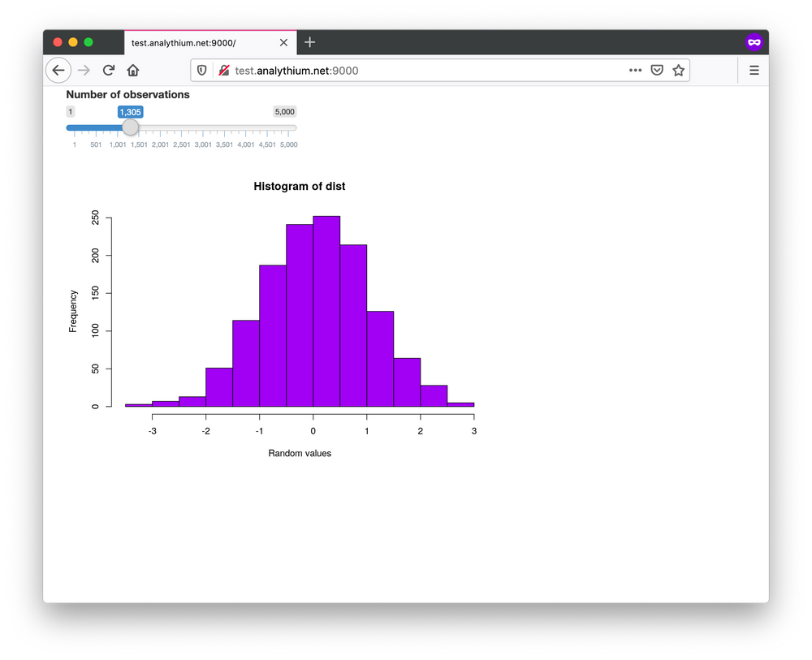Screen dimensions: 812x660
Task: Bookmark the page with the star icon
Action: click(x=680, y=70)
